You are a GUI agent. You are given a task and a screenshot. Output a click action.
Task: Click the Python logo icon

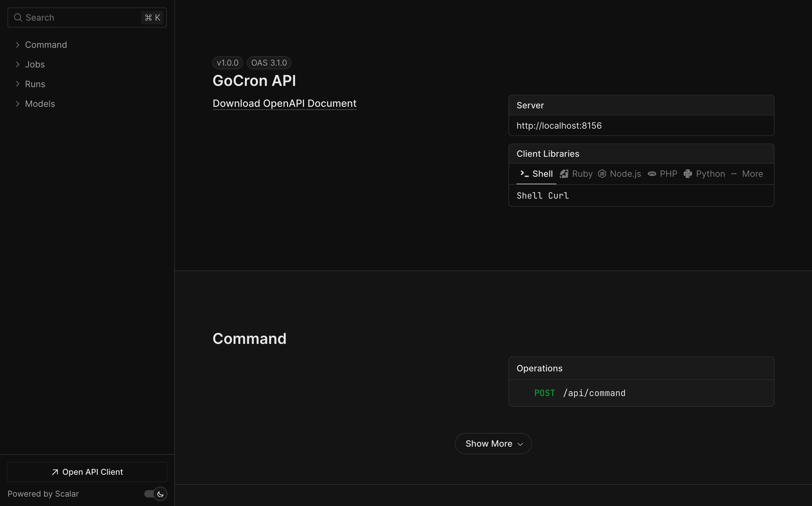coord(688,174)
